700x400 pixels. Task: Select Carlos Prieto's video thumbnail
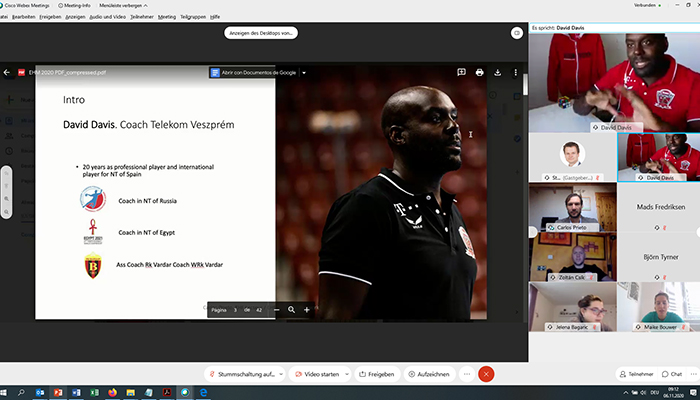(x=572, y=208)
